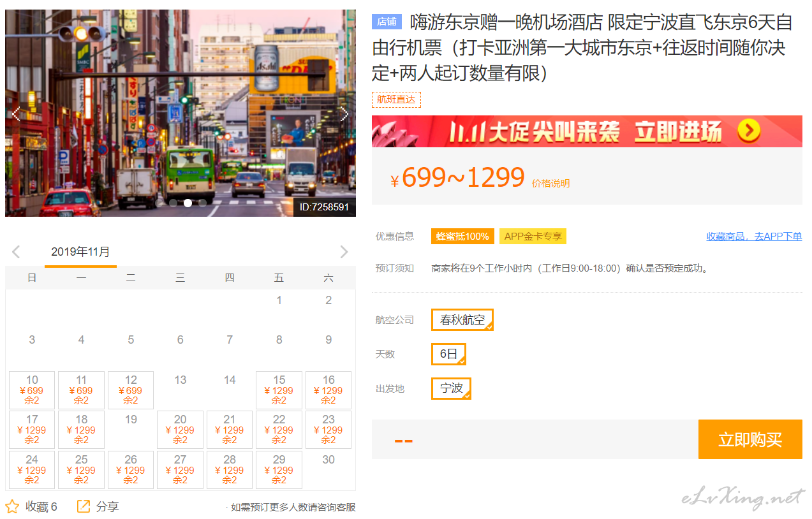Go to previous month in calendar
Viewport: 812px width, 519px height.
point(17,252)
